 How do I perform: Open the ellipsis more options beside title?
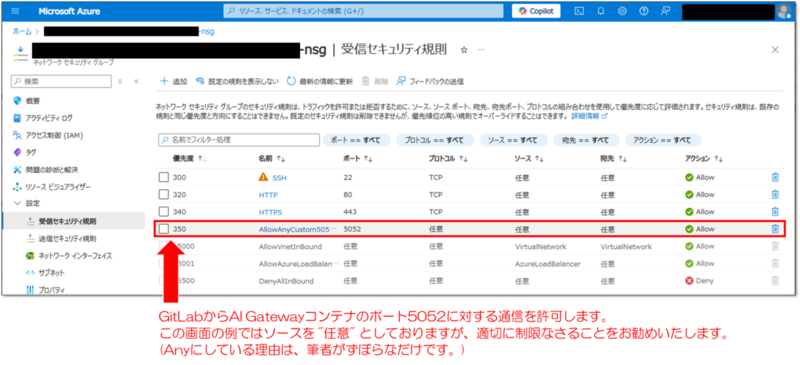[x=481, y=50]
